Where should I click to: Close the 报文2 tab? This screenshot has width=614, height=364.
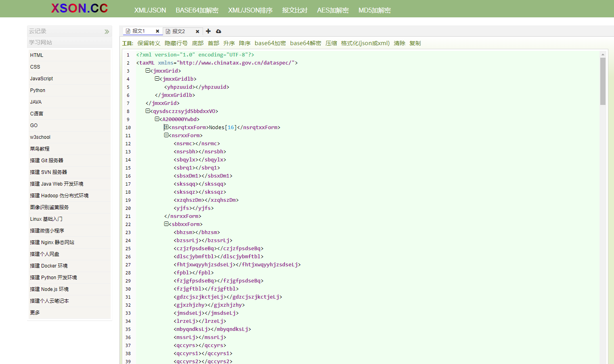pos(197,31)
